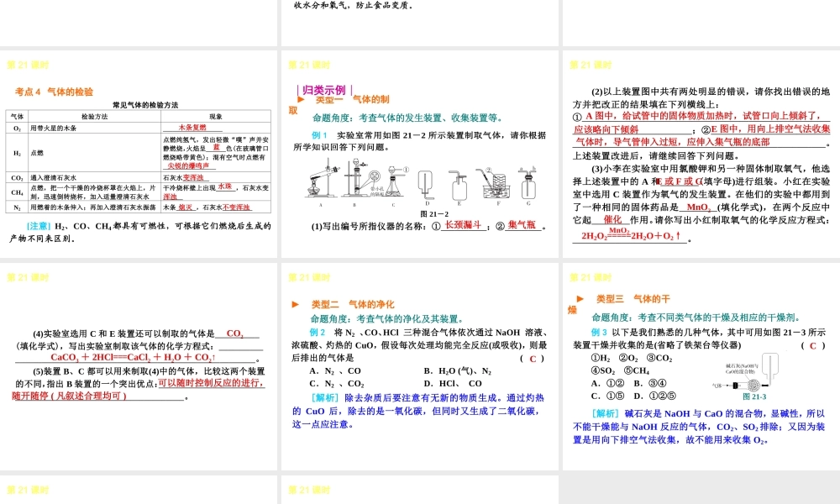Viewport: 840px width, 504px height.
Task: Click the equation 2H2O2 = 2H2O+O2↑
Action: click(x=631, y=234)
